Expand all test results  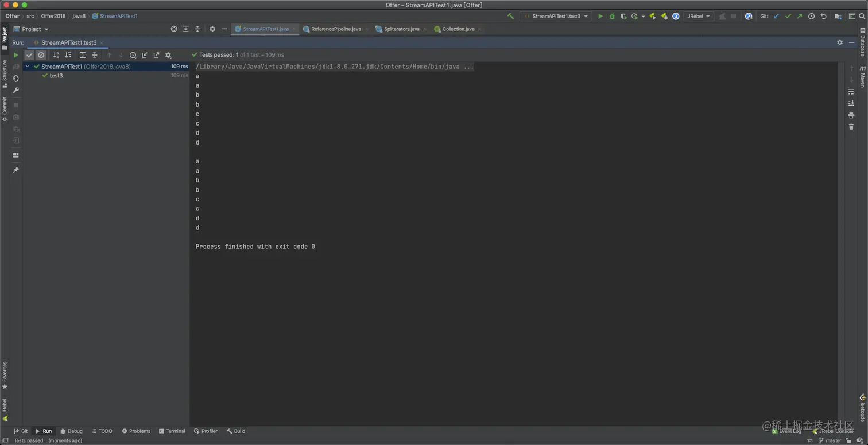pyautogui.click(x=83, y=55)
